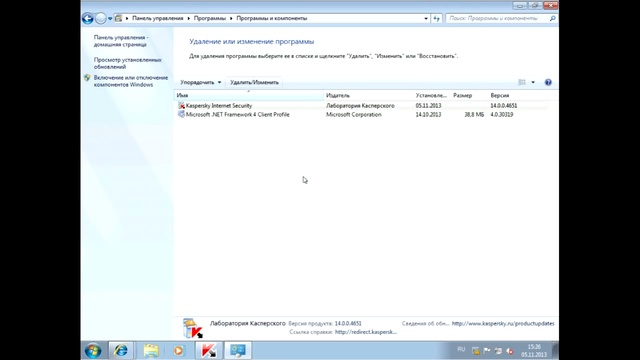The height and width of the screenshot is (360, 640).
Task: Click Control Panel taskbar button
Action: click(x=238, y=351)
